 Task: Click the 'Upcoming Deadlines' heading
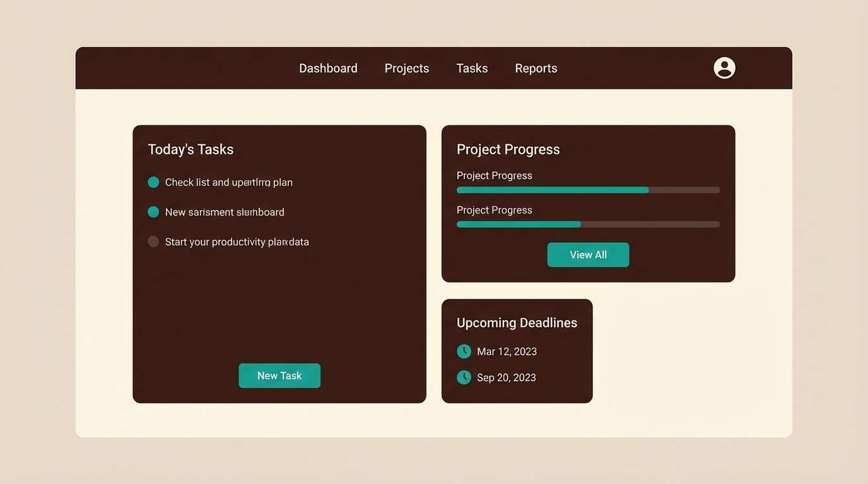coord(517,322)
